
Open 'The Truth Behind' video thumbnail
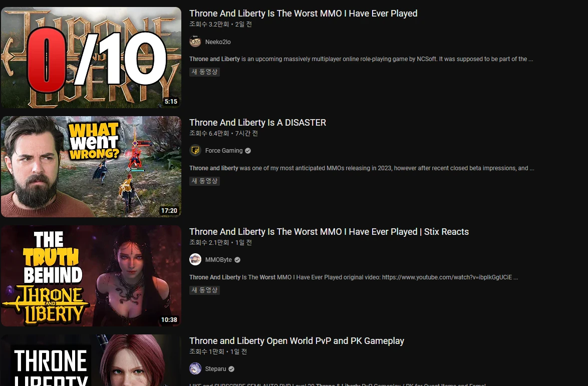(91, 276)
